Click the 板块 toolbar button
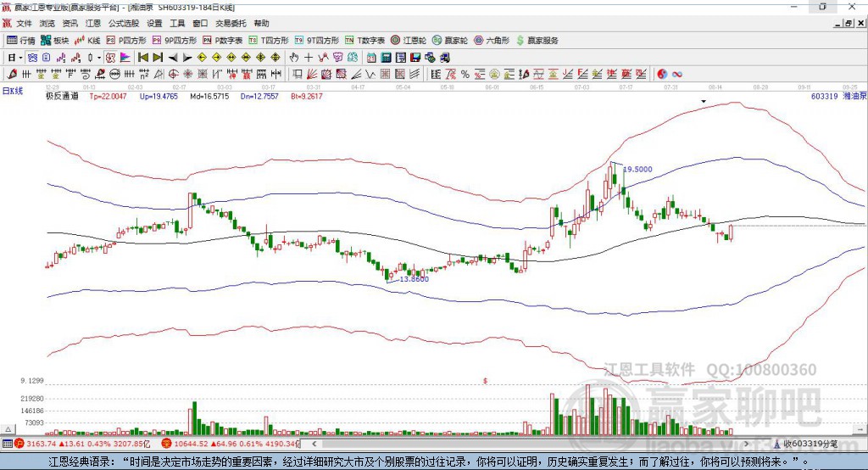 pyautogui.click(x=55, y=41)
